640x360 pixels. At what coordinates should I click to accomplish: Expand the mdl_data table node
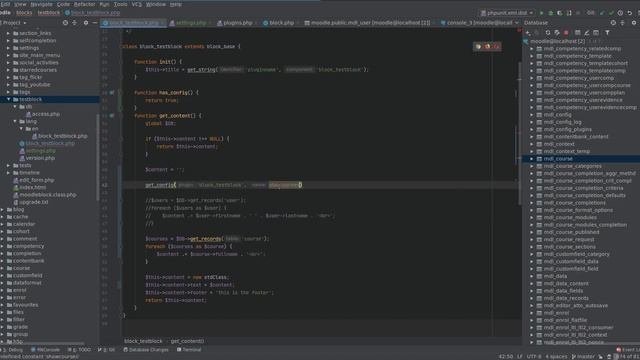pyautogui.click(x=532, y=276)
